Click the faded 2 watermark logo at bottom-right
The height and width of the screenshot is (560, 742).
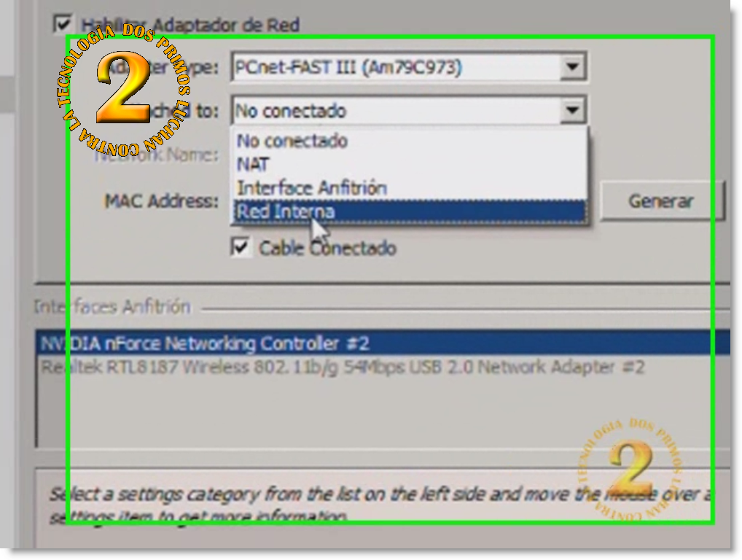632,469
